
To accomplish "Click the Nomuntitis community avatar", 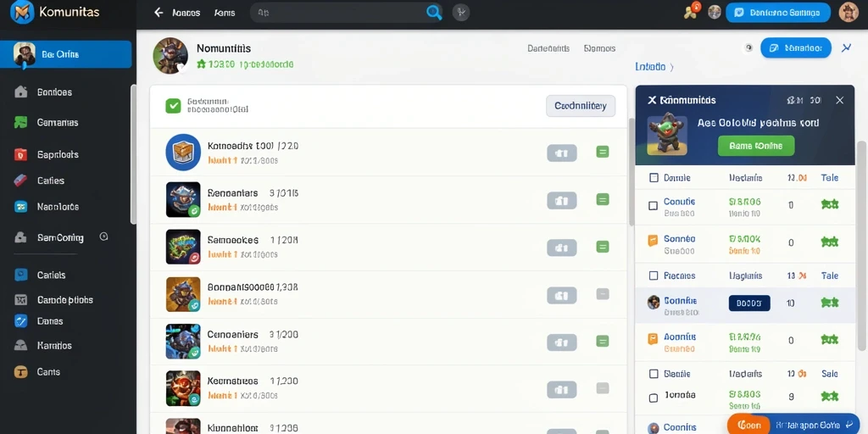I will point(170,55).
